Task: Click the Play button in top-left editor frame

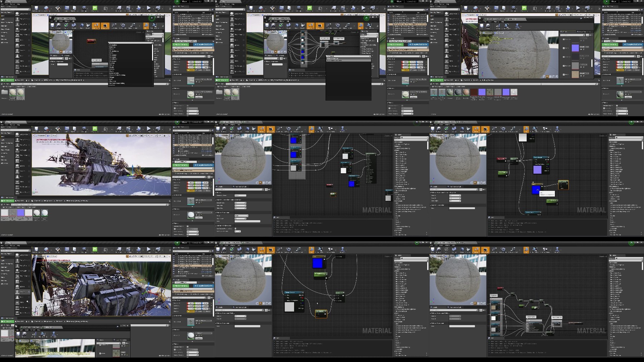Action: tap(148, 8)
